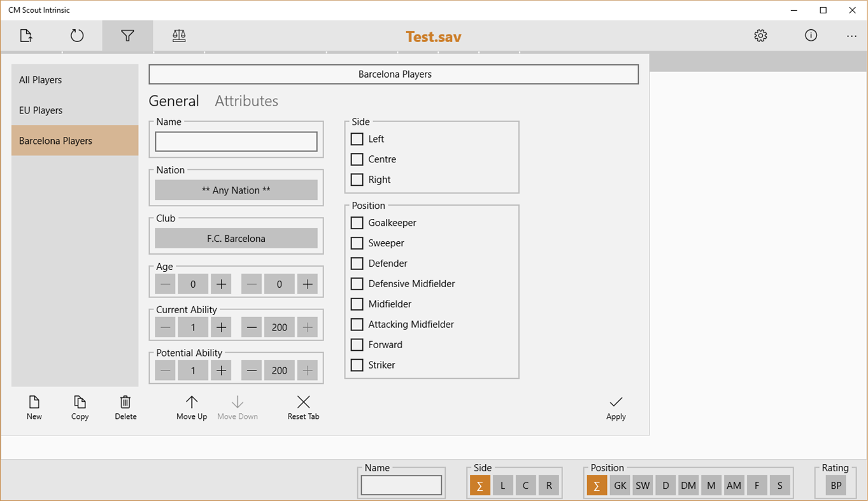Toggle the Side sum Σ button

click(x=480, y=486)
